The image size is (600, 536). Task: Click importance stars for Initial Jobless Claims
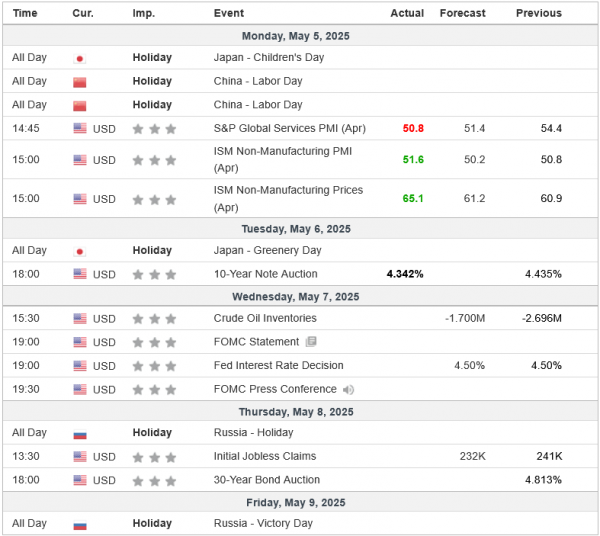point(154,457)
